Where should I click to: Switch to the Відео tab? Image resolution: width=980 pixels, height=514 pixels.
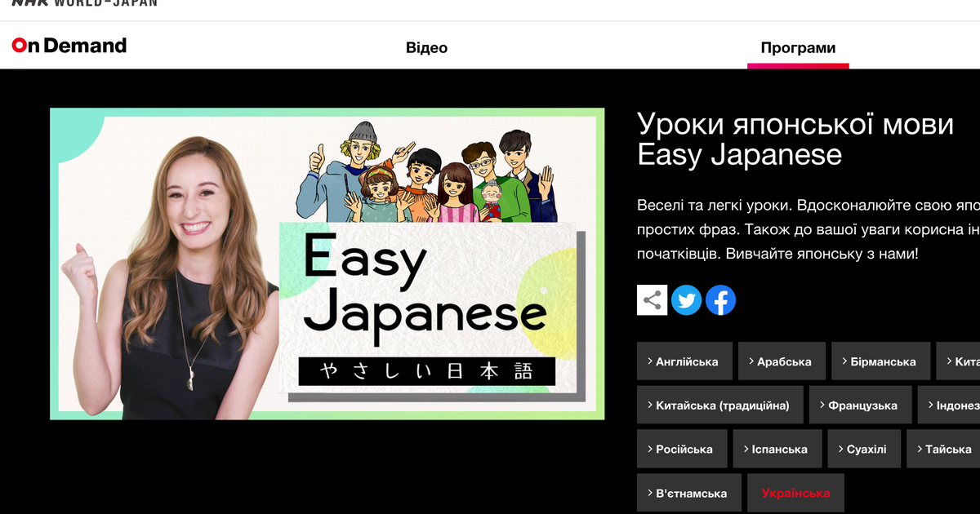point(426,48)
